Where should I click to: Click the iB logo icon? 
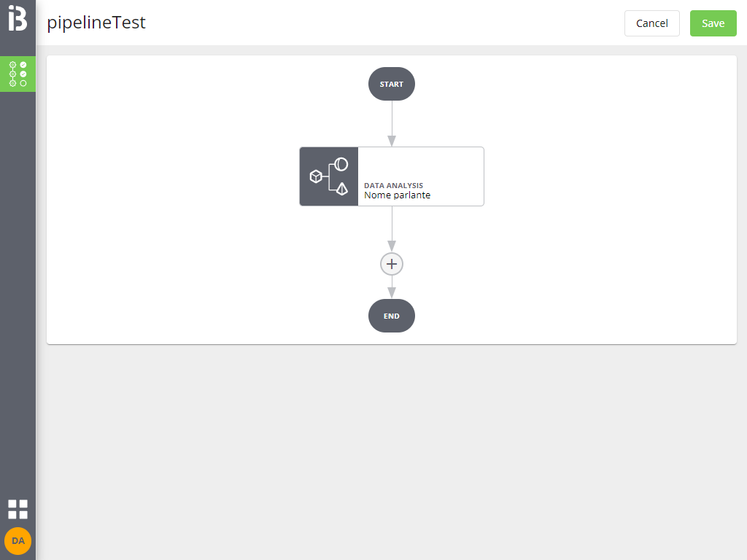[18, 17]
